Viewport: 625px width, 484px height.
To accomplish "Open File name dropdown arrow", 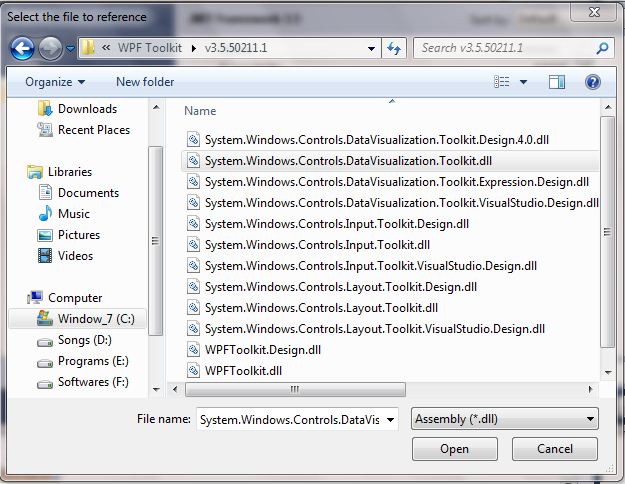I will click(391, 419).
